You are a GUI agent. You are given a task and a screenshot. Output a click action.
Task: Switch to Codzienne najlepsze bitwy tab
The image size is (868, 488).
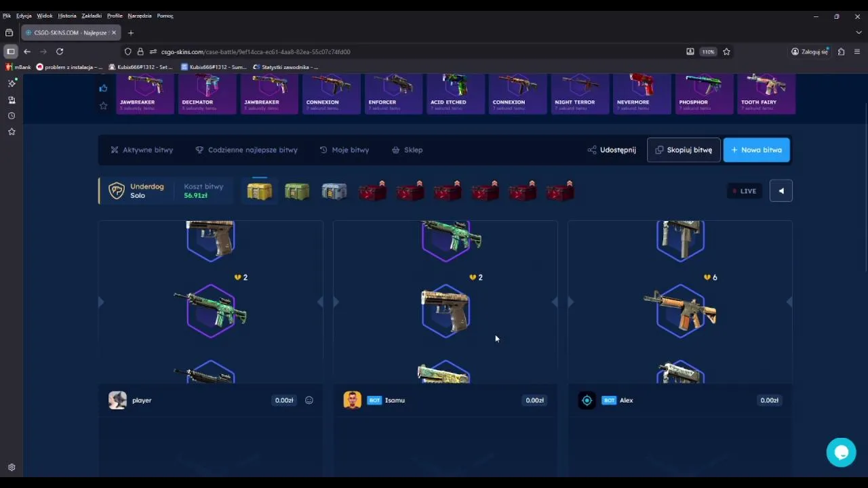[x=246, y=150]
